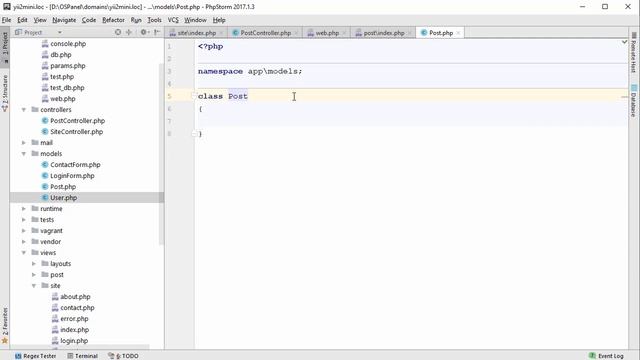Open the File menu
The image size is (640, 360).
(7, 20)
